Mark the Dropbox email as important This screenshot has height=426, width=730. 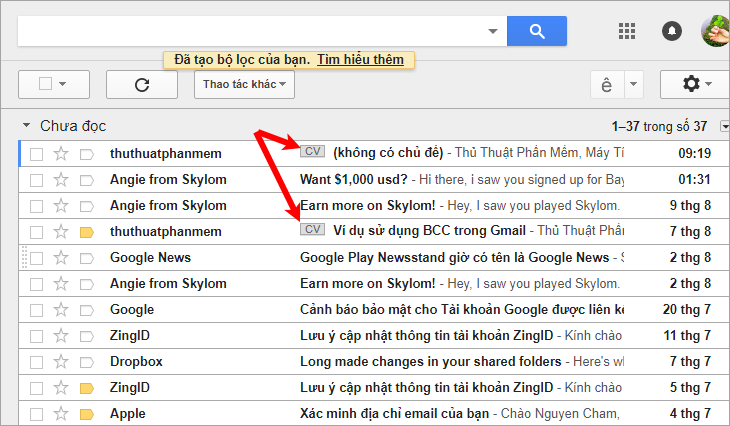(87, 362)
